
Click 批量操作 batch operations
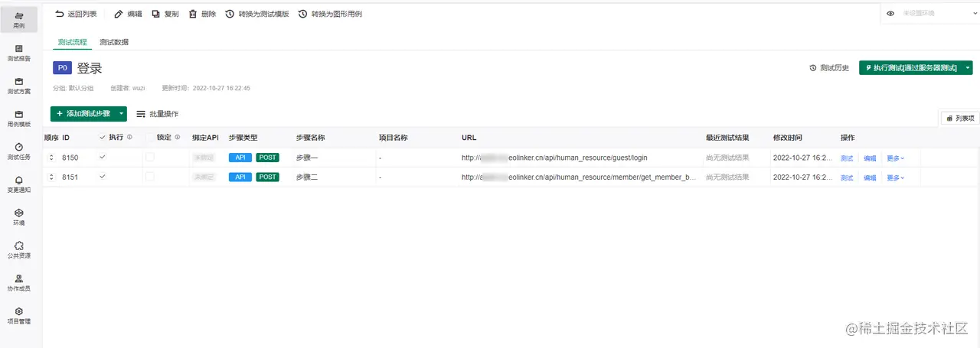158,113
